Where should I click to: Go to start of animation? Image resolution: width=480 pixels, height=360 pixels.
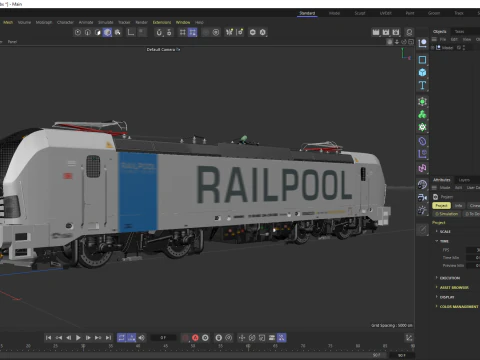tap(48, 338)
